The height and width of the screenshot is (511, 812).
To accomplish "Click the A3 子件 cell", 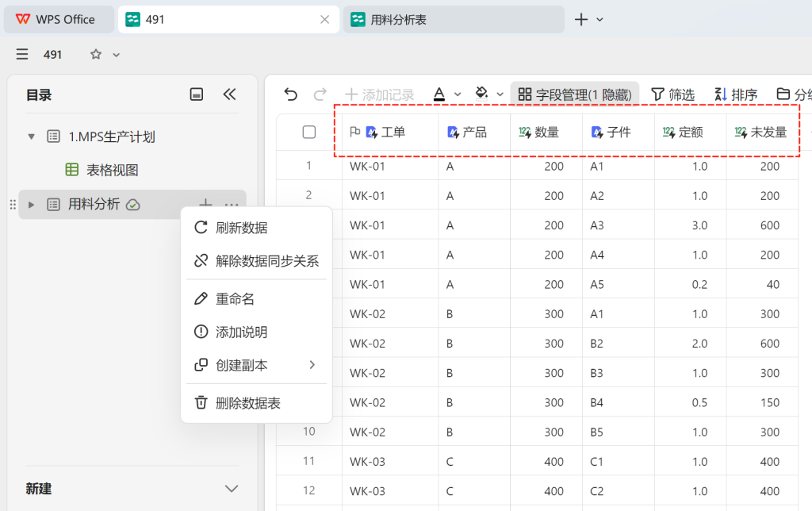I will 619,225.
